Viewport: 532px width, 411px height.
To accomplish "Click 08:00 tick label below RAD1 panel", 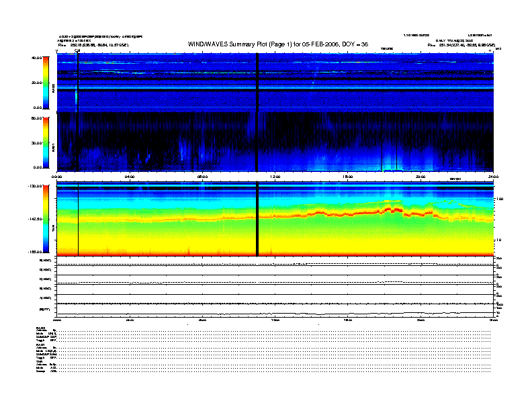I will click(202, 177).
